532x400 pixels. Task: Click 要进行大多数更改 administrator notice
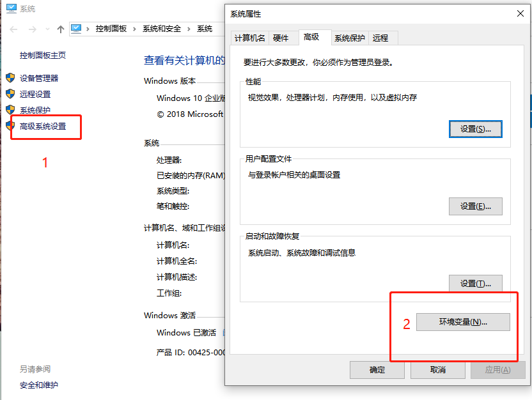(x=318, y=63)
